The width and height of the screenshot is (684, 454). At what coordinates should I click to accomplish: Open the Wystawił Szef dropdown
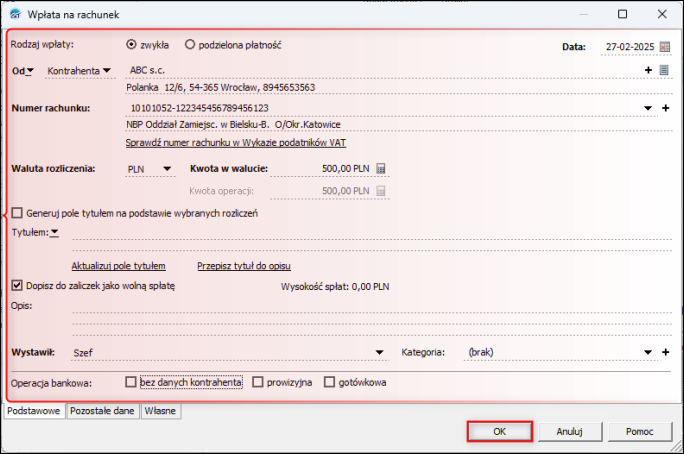click(x=379, y=352)
